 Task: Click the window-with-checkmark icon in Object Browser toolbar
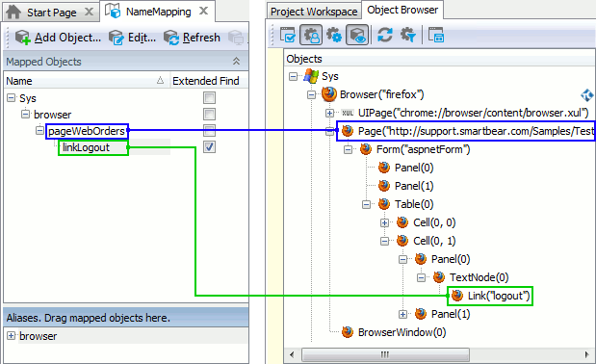pos(288,36)
